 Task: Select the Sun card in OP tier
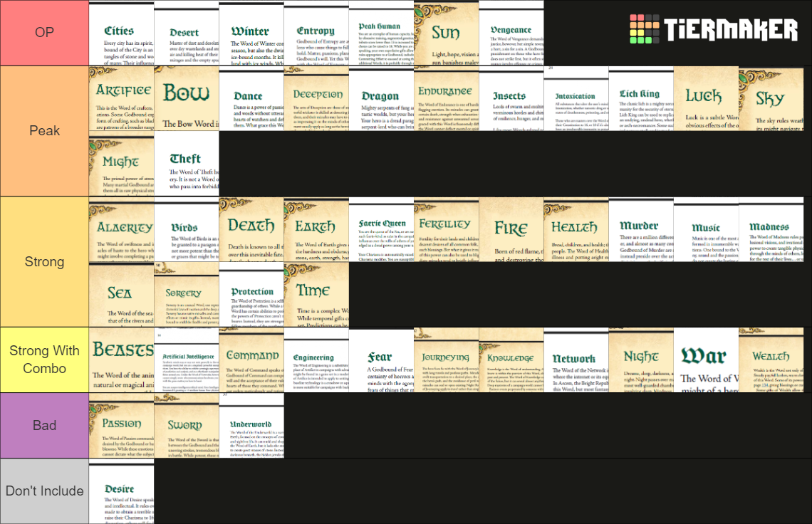pyautogui.click(x=446, y=33)
